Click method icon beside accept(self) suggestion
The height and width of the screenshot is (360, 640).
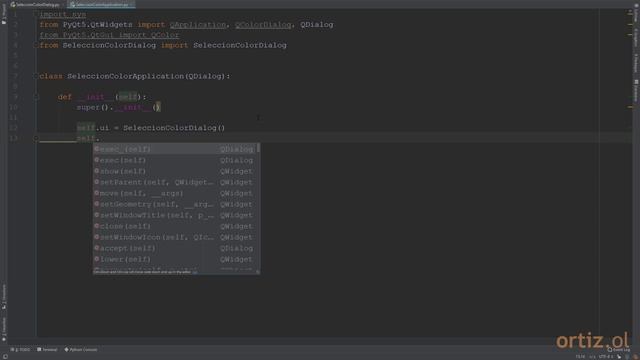97,248
